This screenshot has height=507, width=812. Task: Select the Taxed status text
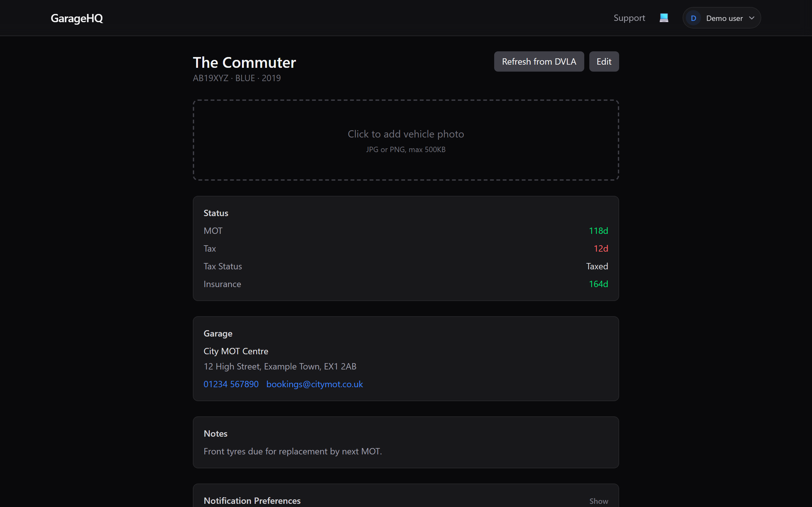pos(597,266)
